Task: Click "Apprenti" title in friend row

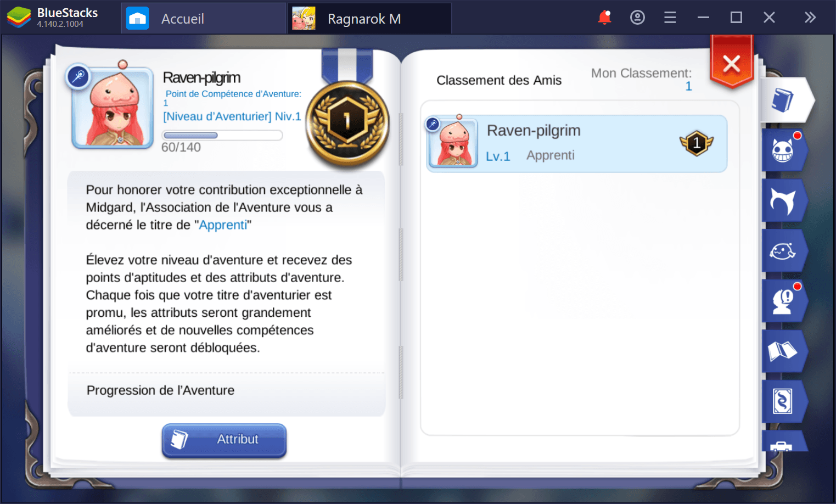Action: pos(551,155)
